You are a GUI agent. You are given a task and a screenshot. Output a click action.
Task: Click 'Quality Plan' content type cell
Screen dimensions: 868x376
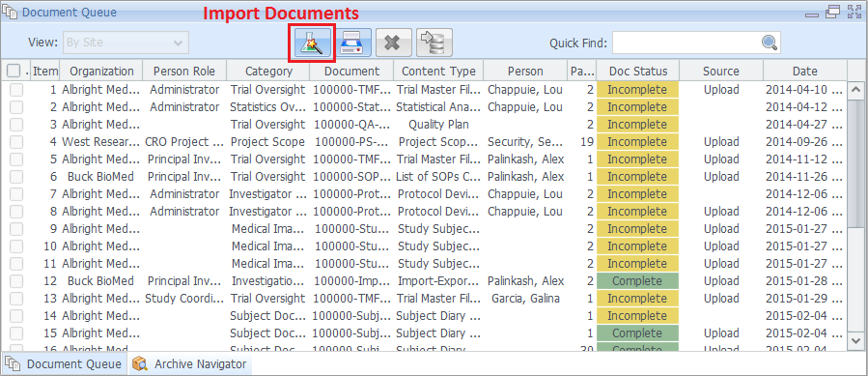tap(438, 125)
